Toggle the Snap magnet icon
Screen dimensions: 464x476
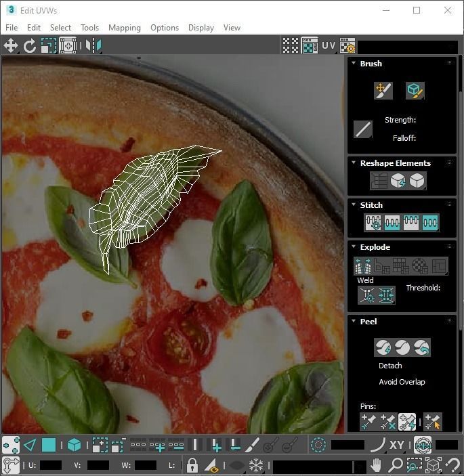point(452,464)
